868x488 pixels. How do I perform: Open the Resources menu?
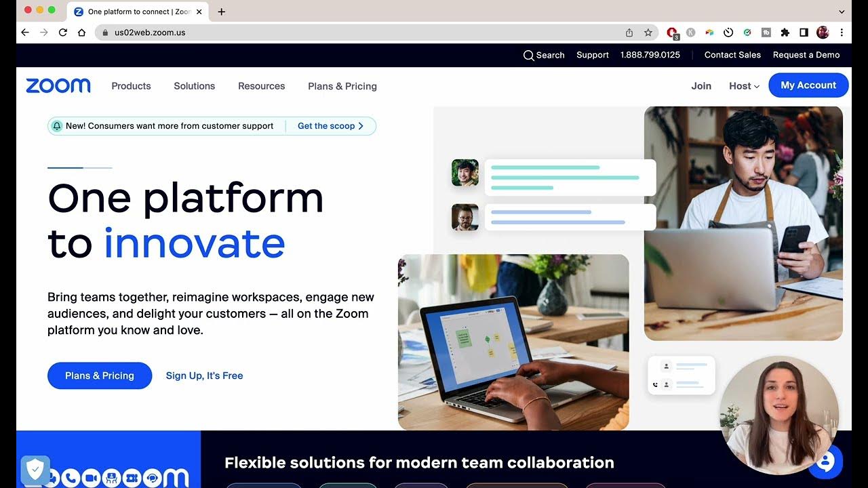coord(261,86)
